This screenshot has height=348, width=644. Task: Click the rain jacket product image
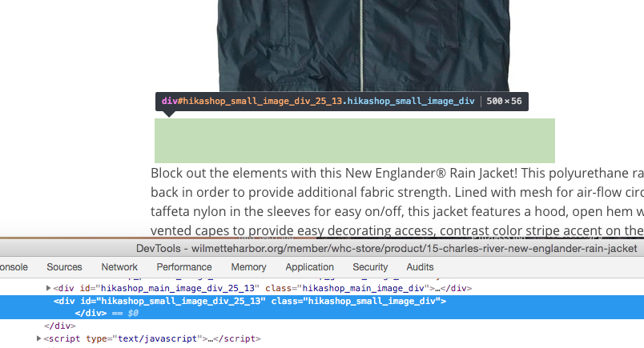click(364, 46)
